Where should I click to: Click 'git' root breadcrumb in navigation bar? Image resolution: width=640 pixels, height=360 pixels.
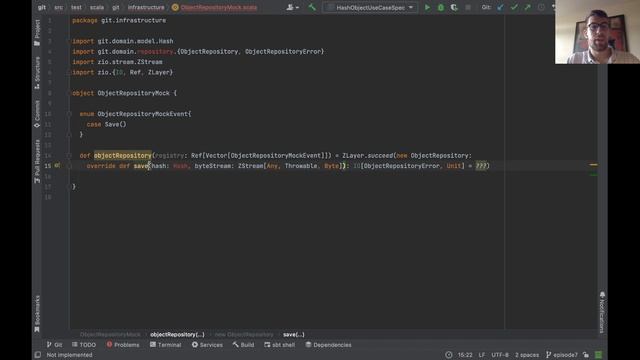(x=42, y=7)
